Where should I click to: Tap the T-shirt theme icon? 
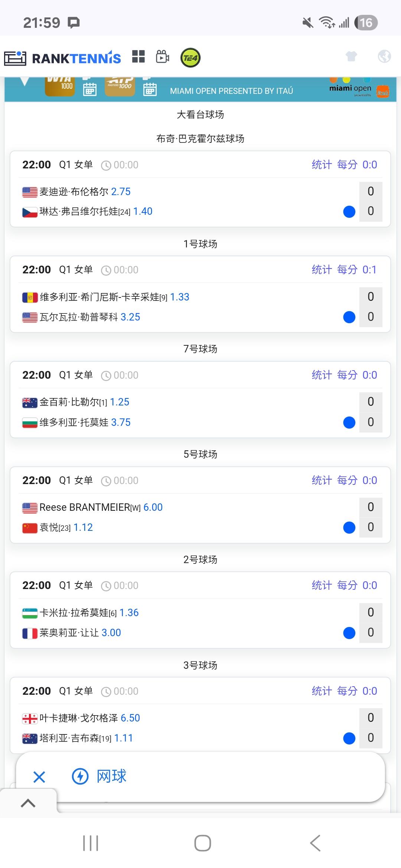pyautogui.click(x=351, y=56)
